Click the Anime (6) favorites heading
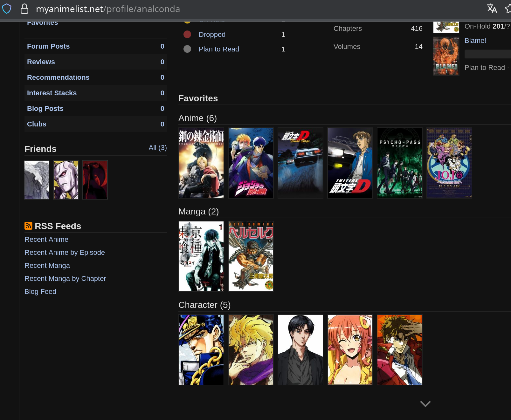The image size is (511, 420). (x=197, y=118)
